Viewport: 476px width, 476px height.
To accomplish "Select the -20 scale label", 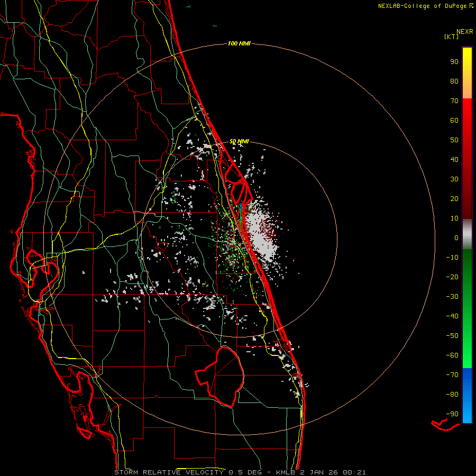I will coord(452,277).
